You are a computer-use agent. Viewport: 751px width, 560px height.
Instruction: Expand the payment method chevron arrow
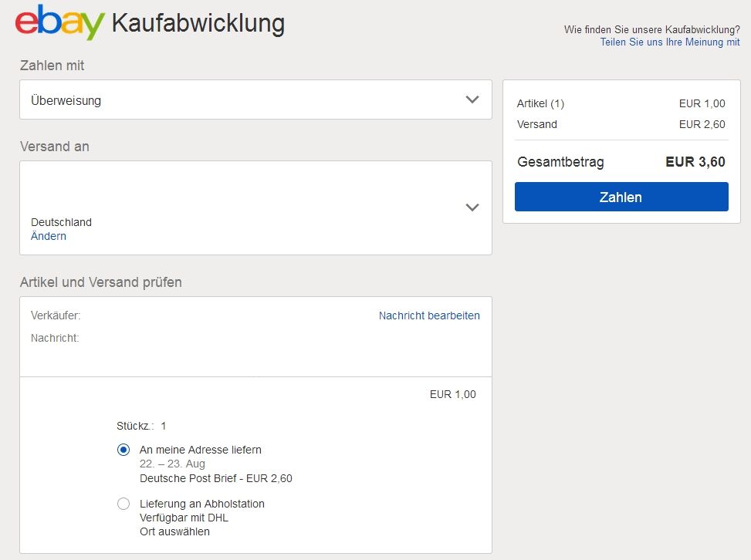pyautogui.click(x=472, y=100)
